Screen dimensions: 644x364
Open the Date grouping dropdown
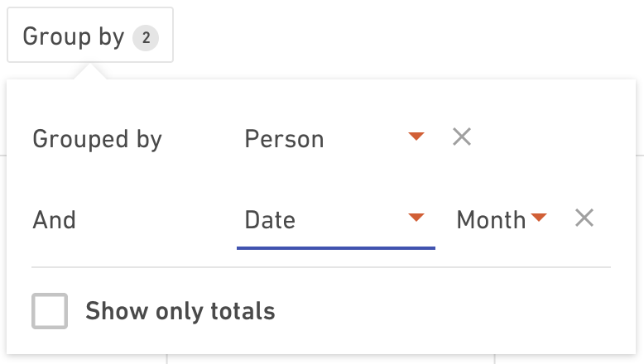pos(335,220)
